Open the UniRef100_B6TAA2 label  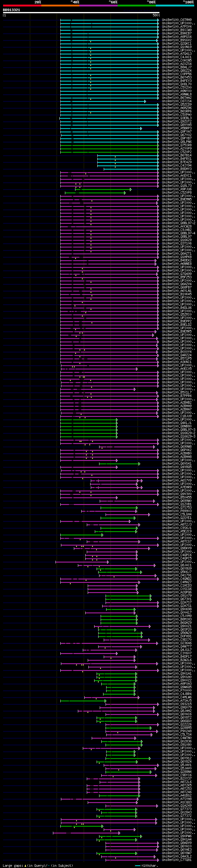[177, 98]
